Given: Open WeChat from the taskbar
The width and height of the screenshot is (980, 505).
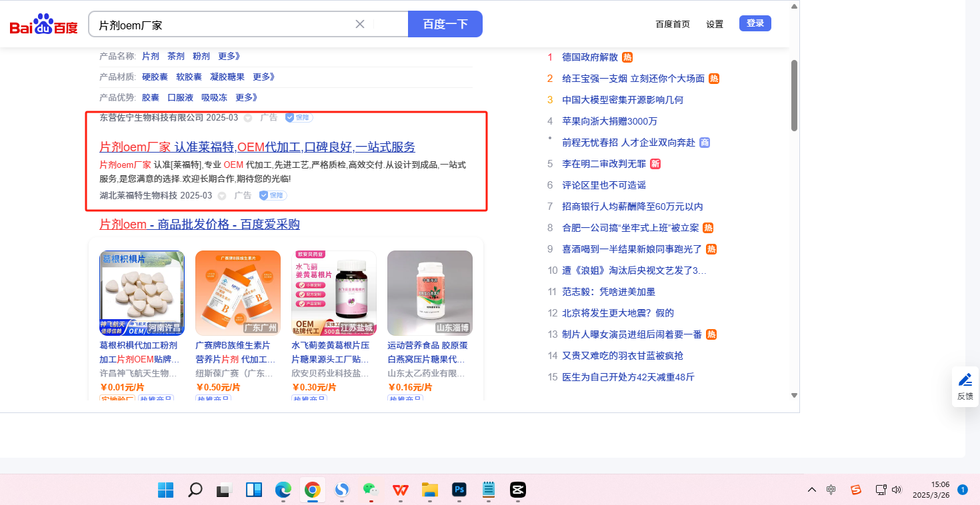Looking at the screenshot, I should point(371,490).
